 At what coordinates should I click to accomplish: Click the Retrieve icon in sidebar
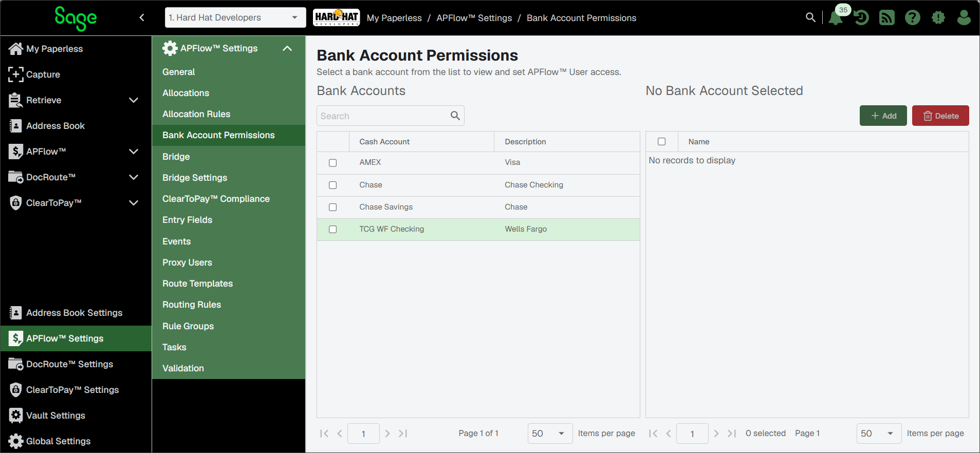pos(15,100)
